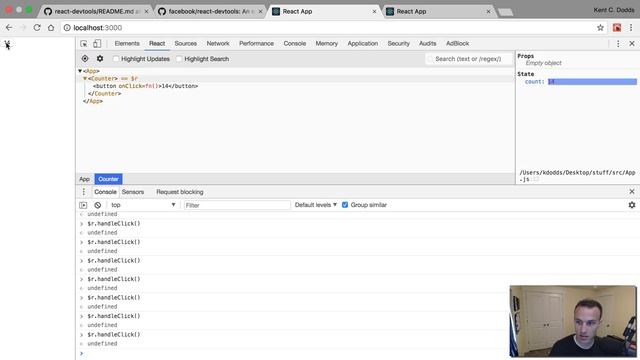
Task: Collapse the App component node
Action: [x=80, y=71]
